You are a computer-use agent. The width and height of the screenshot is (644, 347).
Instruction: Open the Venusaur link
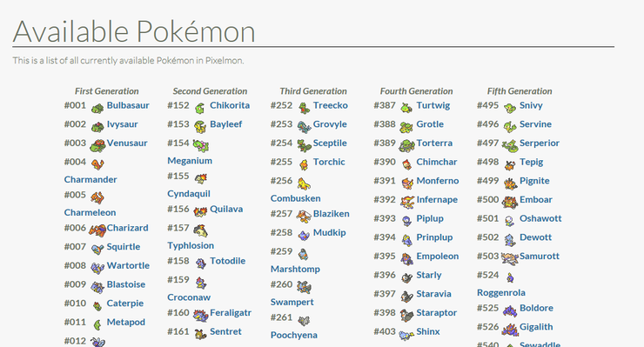pyautogui.click(x=127, y=143)
